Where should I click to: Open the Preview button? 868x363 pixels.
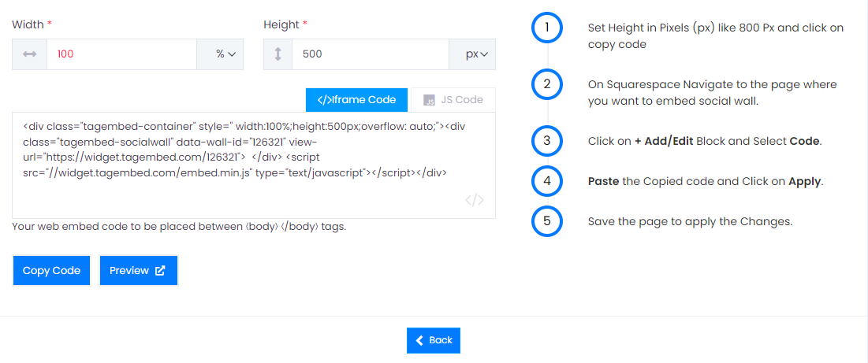(139, 271)
